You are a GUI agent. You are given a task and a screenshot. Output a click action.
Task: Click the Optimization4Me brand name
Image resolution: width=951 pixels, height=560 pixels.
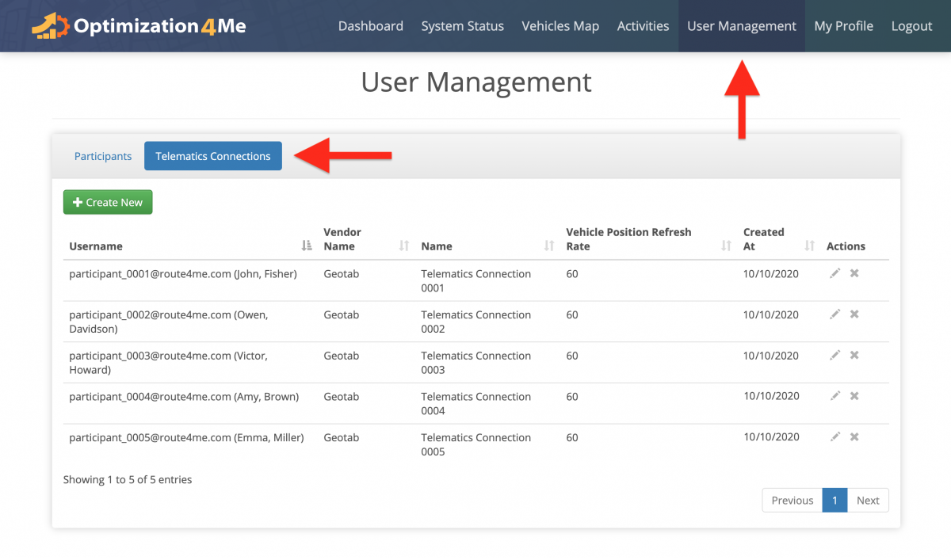coord(160,26)
